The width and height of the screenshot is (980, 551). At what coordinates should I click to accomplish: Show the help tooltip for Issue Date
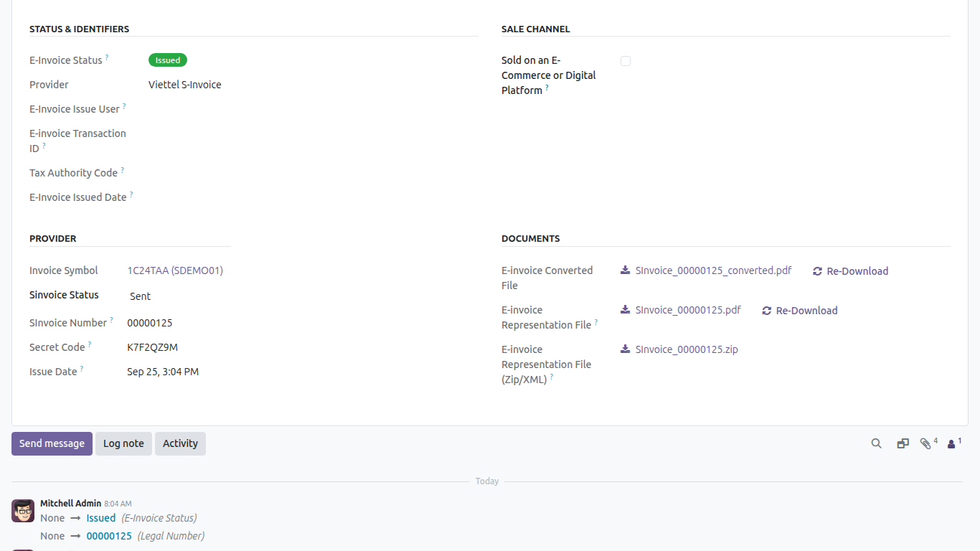82,368
